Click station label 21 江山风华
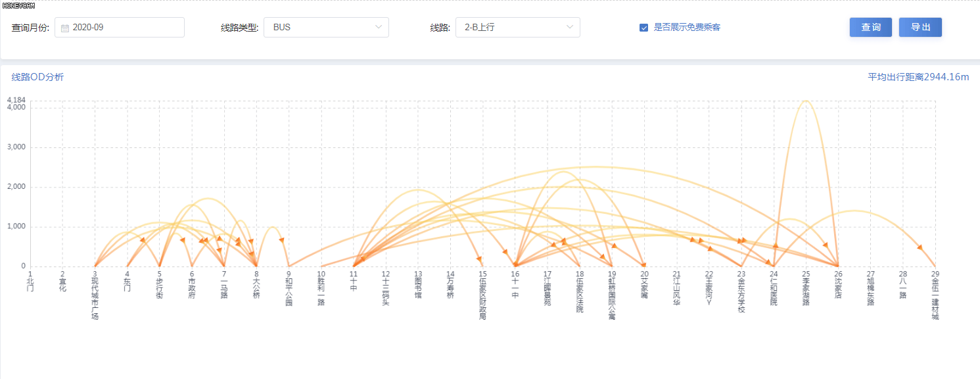This screenshot has height=379, width=980. pos(676,288)
